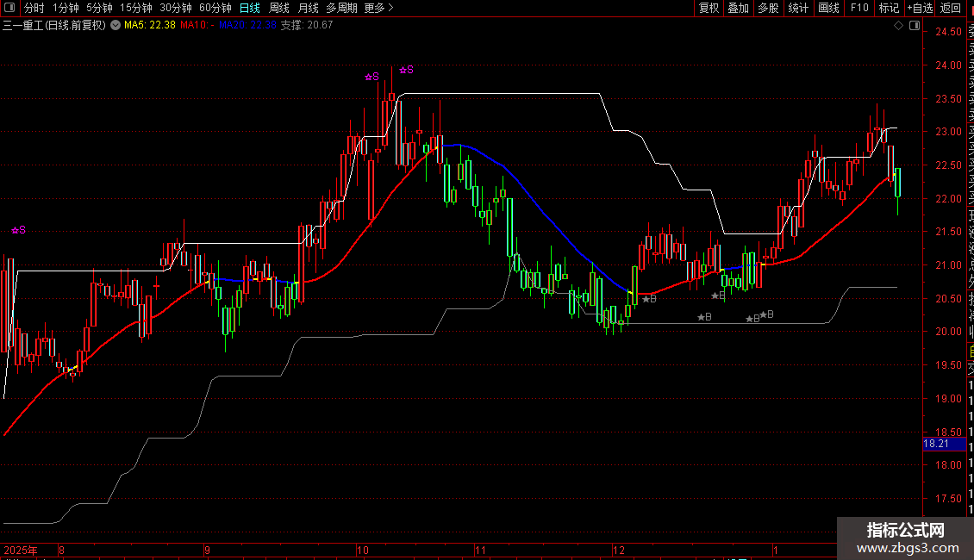Click the 支撑: 20.67 support label

pos(307,25)
